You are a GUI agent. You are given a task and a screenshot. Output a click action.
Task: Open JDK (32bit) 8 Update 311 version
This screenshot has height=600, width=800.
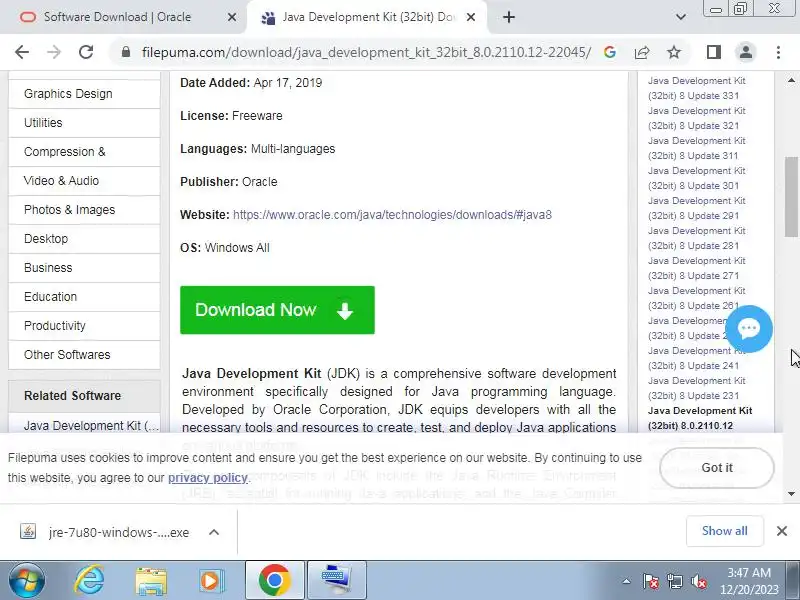point(696,148)
